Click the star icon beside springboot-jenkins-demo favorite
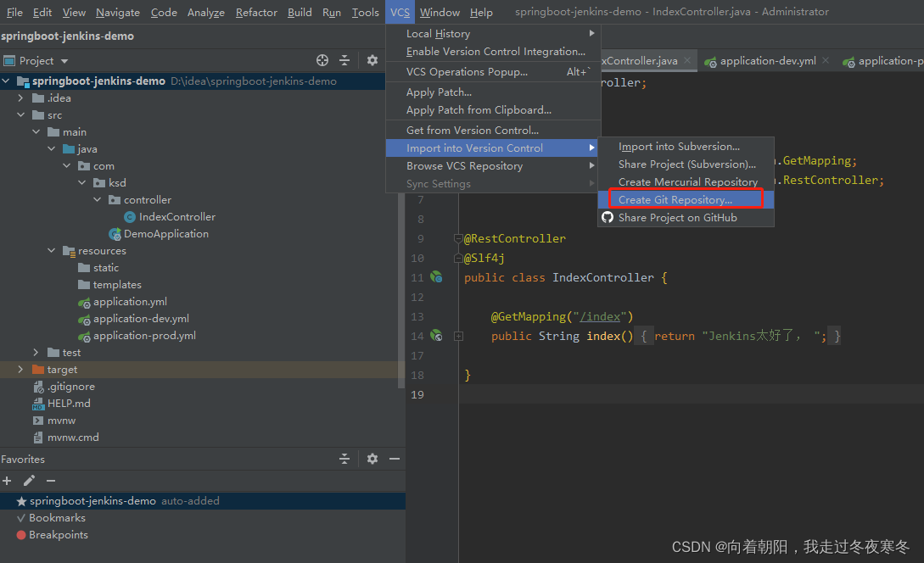 (x=21, y=501)
